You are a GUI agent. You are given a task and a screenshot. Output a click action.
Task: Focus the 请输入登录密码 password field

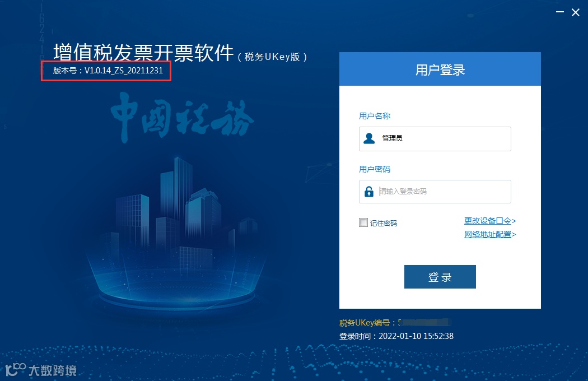coord(435,192)
